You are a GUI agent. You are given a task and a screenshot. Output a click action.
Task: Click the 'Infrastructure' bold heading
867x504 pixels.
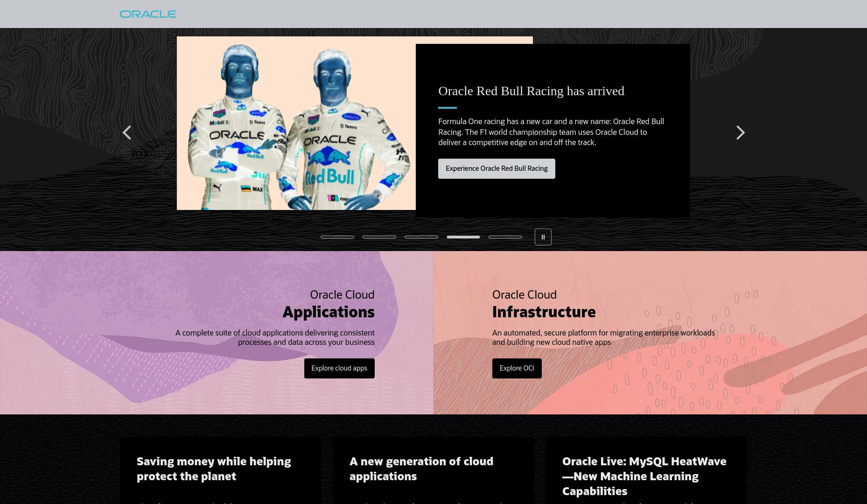[544, 312]
